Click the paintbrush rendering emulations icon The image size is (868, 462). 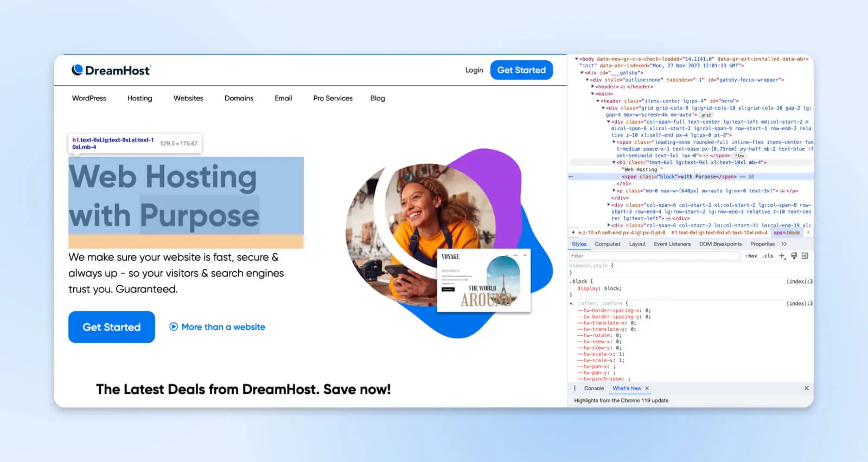[x=794, y=256]
